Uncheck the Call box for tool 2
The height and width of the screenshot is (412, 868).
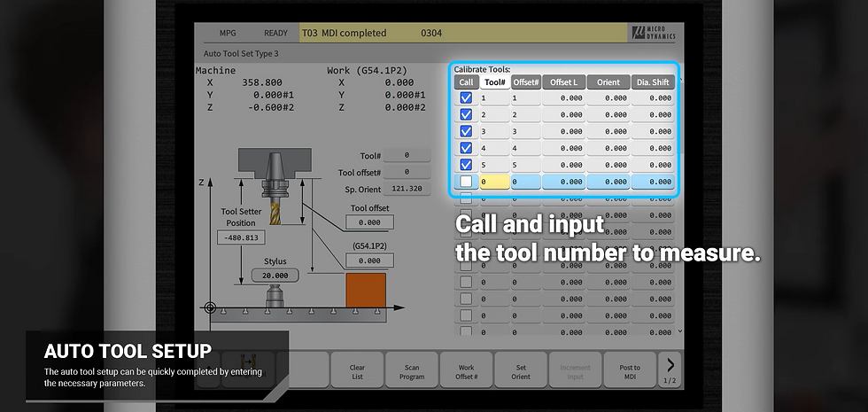click(x=466, y=114)
